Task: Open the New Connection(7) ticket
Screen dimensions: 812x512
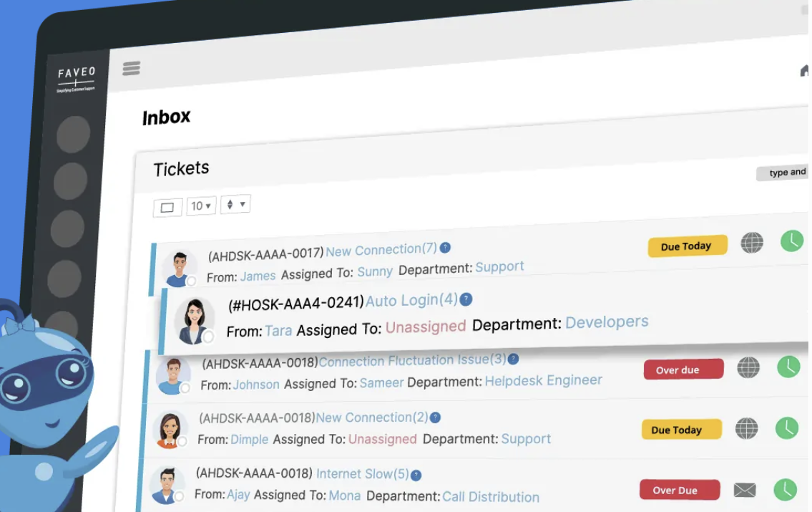Action: pos(381,250)
